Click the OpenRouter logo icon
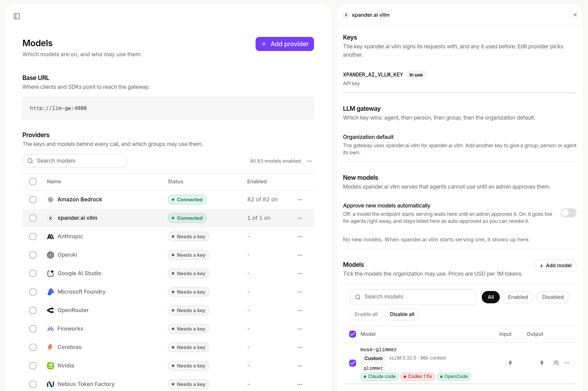This screenshot has width=588, height=391. tap(50, 310)
